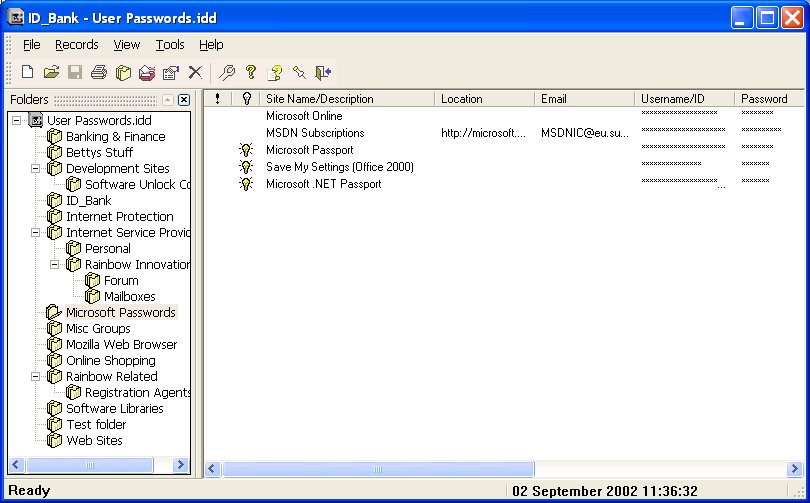Screen dimensions: 810x503
Task: Click the lightbulb icon beside Microsoft .NET Passport
Action: [x=246, y=184]
